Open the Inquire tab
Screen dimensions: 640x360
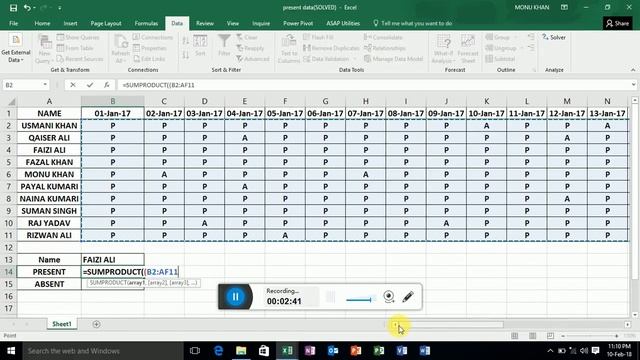click(x=261, y=23)
